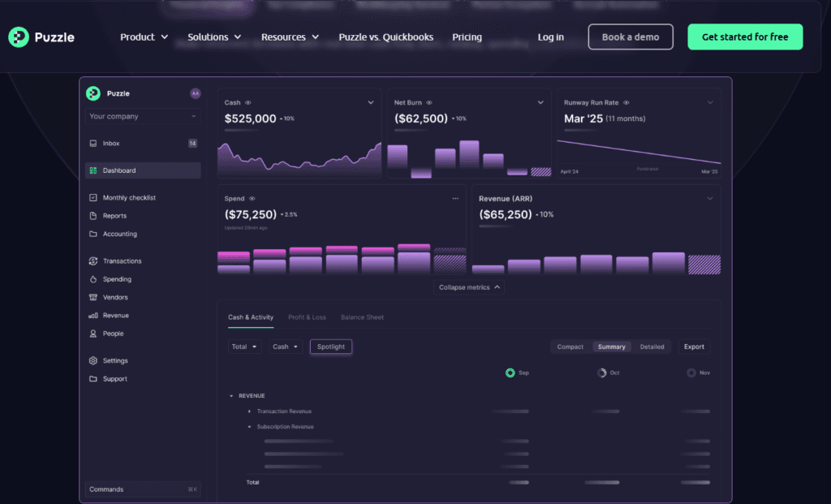Switch to Balance Sheet tab
The image size is (831, 504).
point(362,317)
